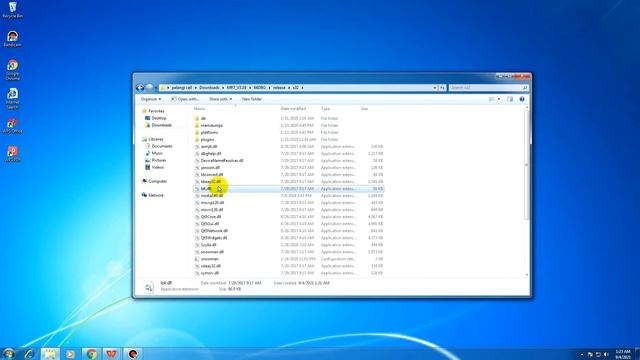640x360 pixels.
Task: Open the Google Chrome desktop shortcut
Action: pos(12,70)
